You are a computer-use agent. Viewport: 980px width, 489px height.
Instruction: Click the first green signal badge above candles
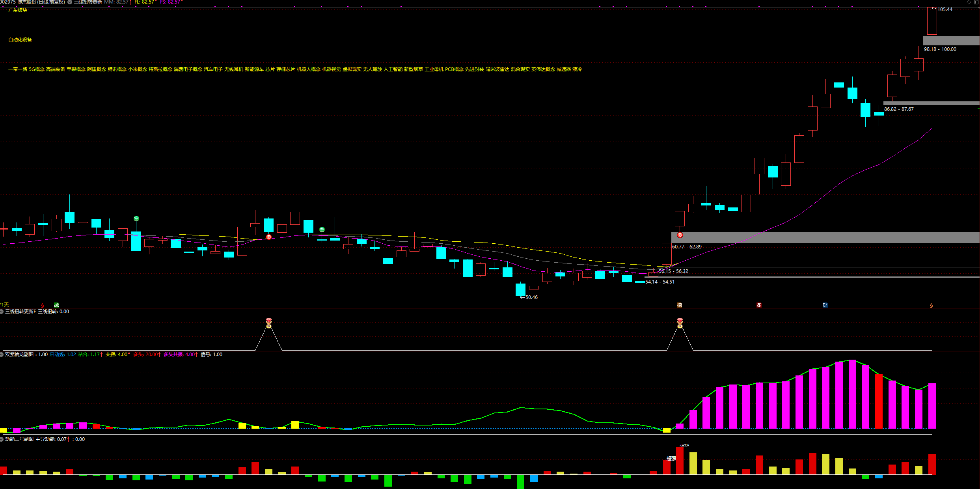[x=136, y=218]
